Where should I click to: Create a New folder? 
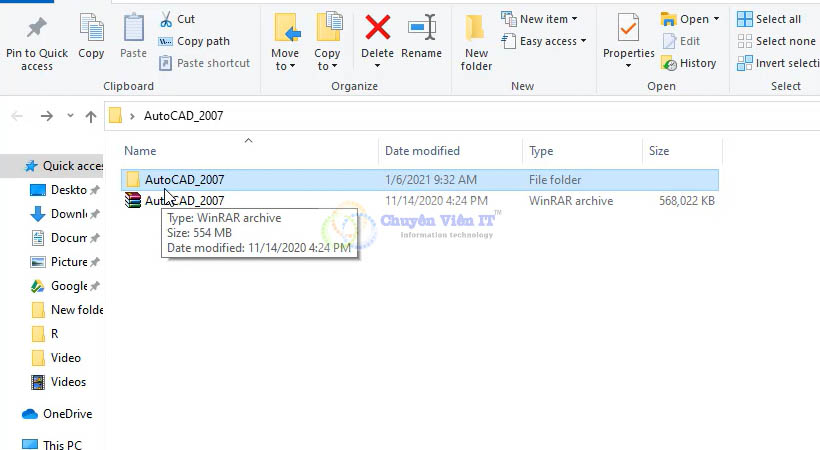coord(476,43)
